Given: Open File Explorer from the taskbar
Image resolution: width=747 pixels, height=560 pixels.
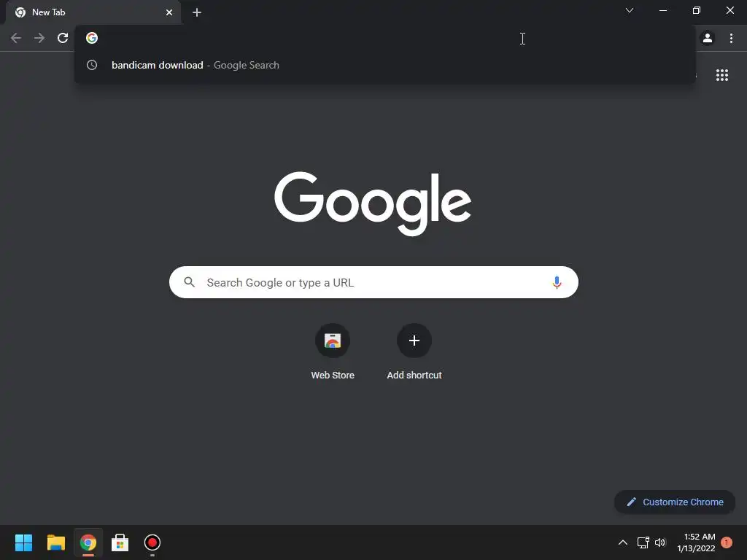Looking at the screenshot, I should coord(55,542).
